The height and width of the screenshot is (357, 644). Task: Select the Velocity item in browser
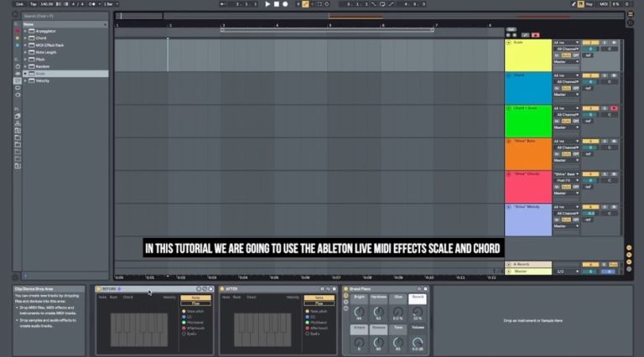[x=43, y=80]
